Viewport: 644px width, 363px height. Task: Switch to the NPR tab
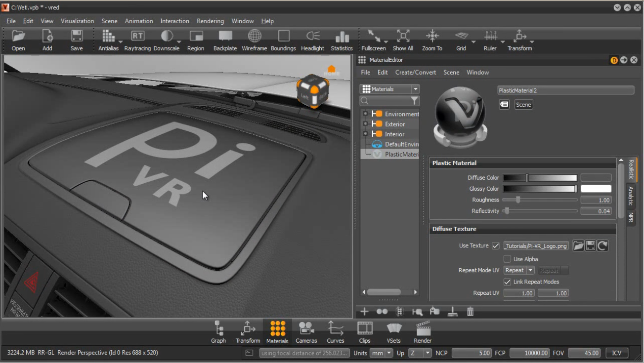click(631, 218)
